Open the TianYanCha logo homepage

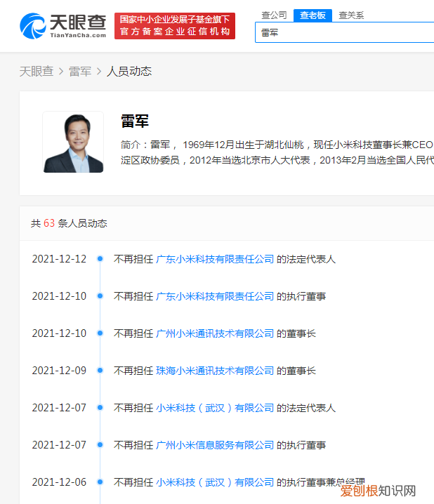point(63,26)
